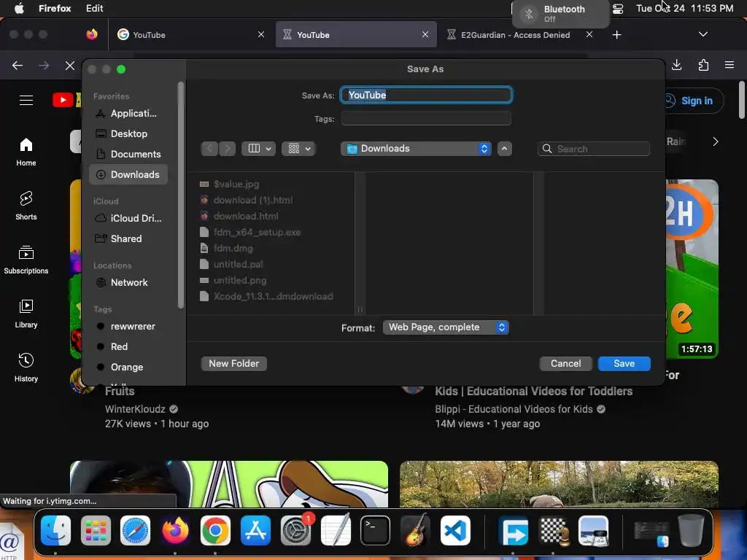Show more YouTube category chips arrow
The image size is (747, 560).
pos(715,141)
